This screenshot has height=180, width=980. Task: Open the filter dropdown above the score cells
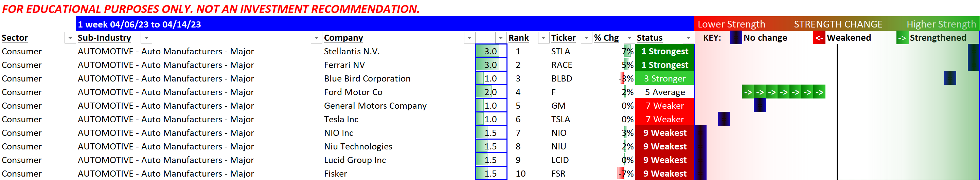click(501, 38)
